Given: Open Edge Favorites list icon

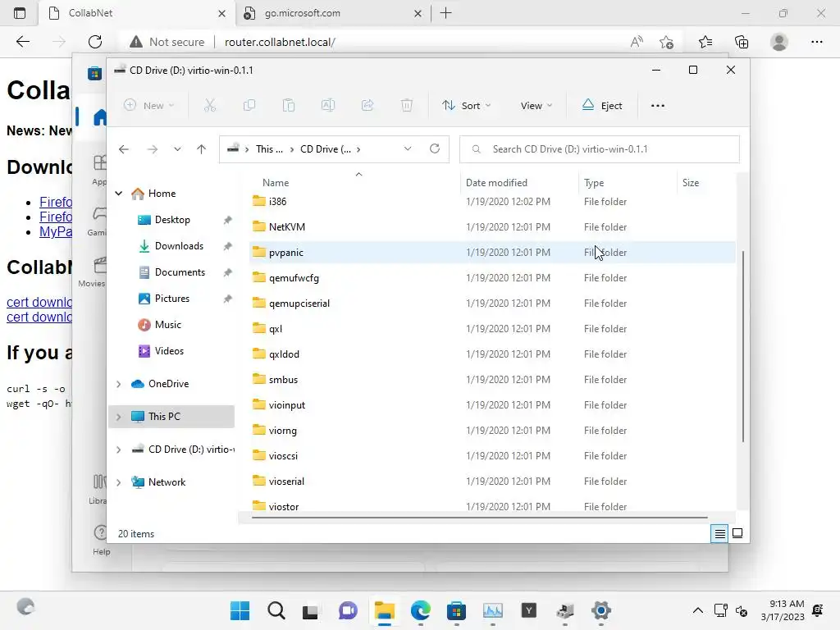Looking at the screenshot, I should tap(705, 42).
